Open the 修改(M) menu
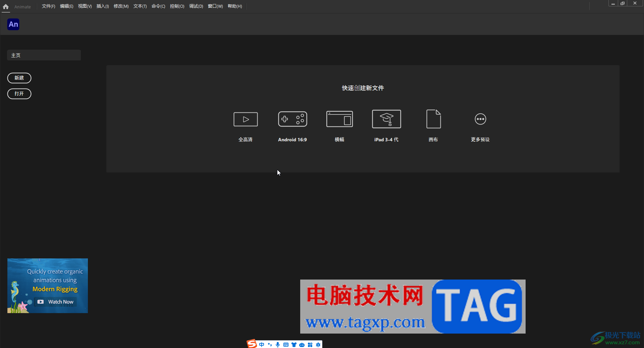 pyautogui.click(x=121, y=6)
